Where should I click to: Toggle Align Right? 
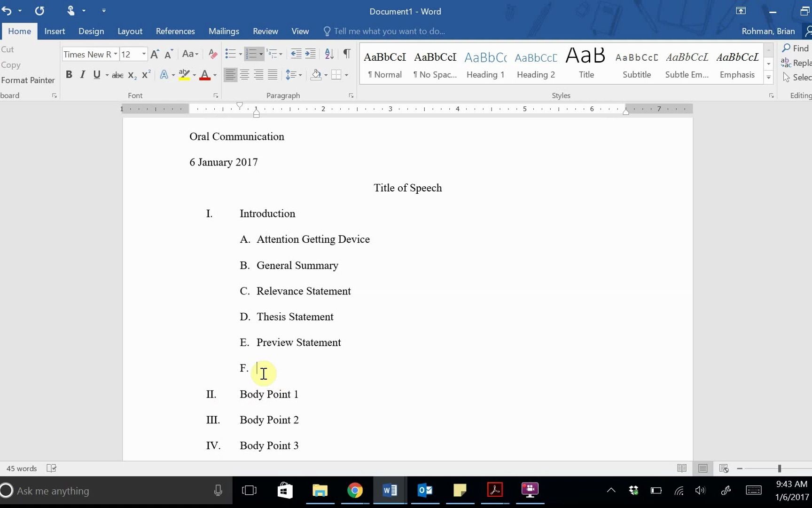coord(258,75)
